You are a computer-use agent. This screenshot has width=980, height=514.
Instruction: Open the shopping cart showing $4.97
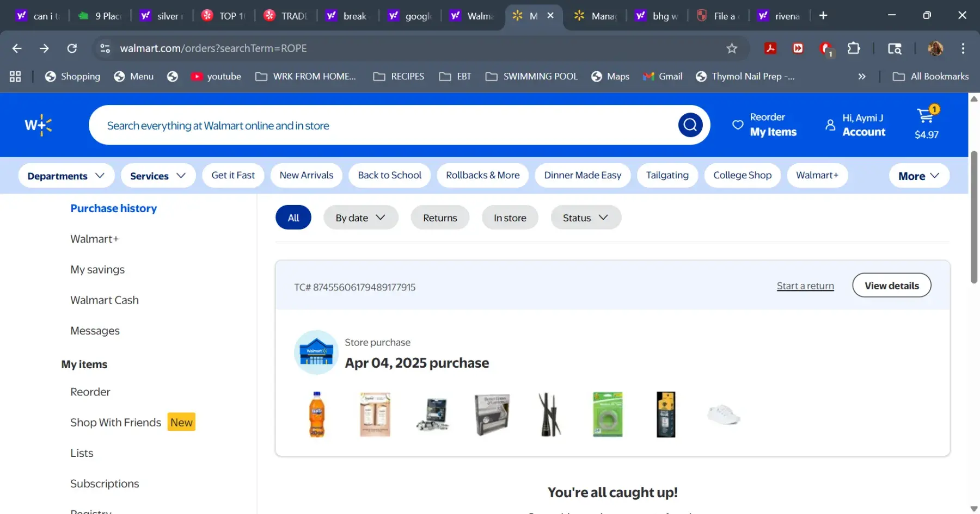click(926, 125)
